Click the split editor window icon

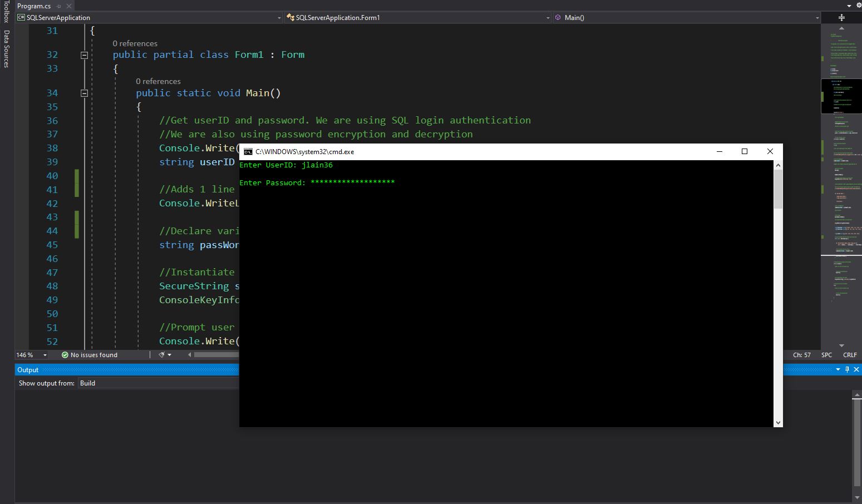click(841, 17)
